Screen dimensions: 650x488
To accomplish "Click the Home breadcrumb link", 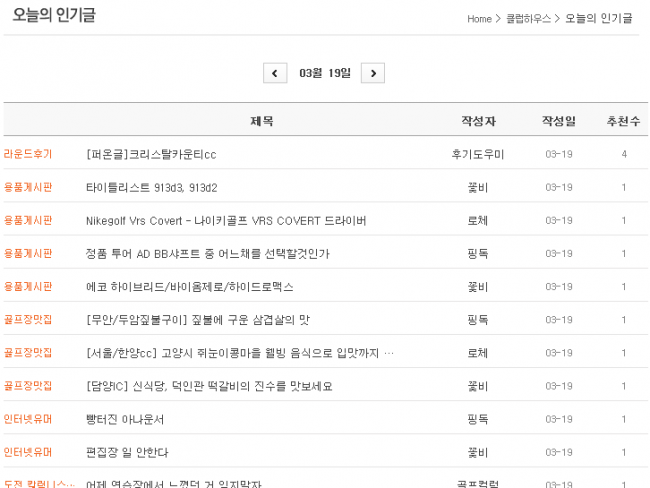I will (x=479, y=19).
